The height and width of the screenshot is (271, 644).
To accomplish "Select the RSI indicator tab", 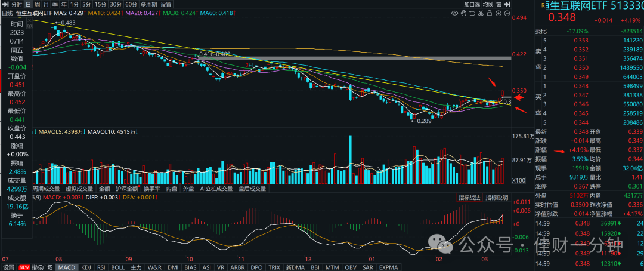I will tap(102, 267).
